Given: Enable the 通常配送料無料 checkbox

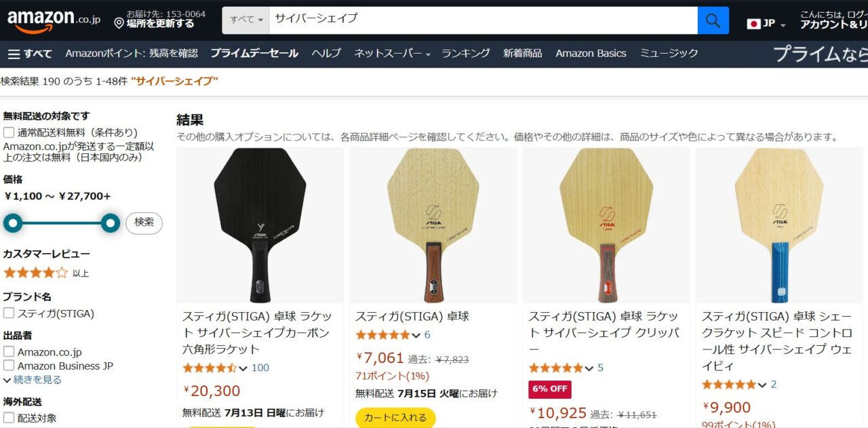Looking at the screenshot, I should [x=9, y=132].
